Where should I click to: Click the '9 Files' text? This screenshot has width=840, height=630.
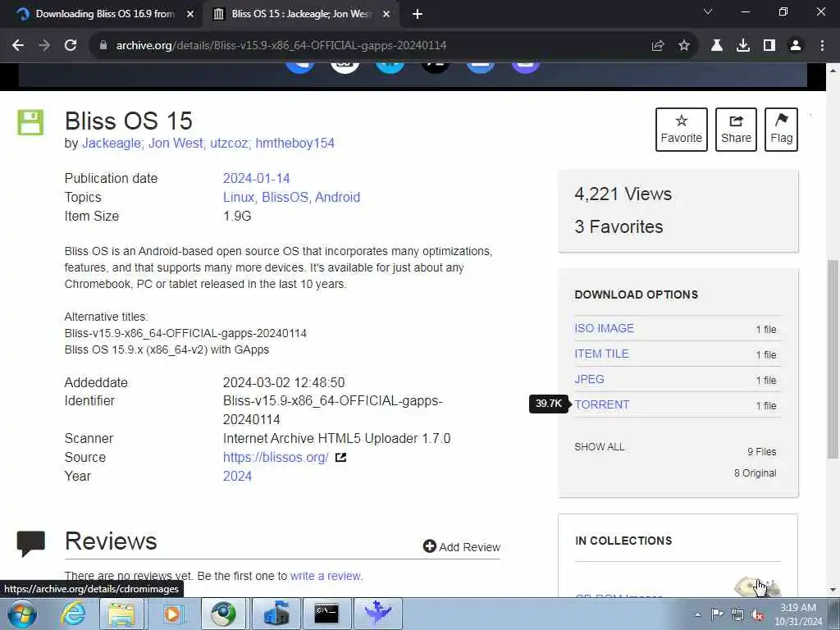[762, 452]
